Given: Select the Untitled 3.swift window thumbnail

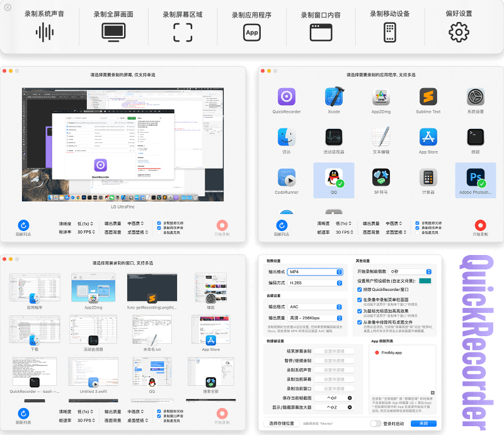Looking at the screenshot, I should point(93,372).
